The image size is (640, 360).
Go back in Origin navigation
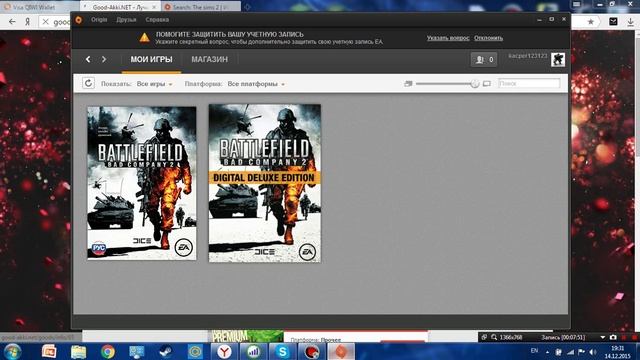(88, 59)
